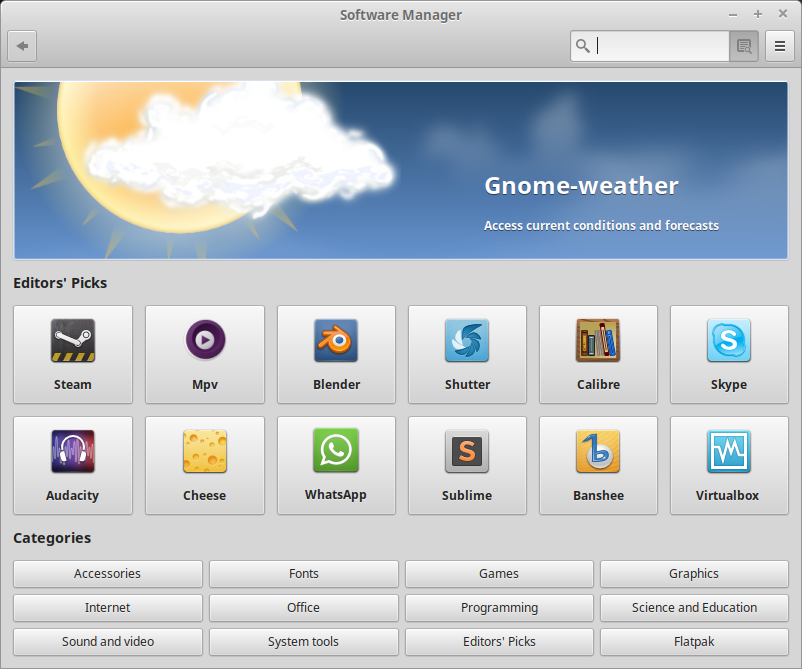Open the Internet category

click(108, 608)
